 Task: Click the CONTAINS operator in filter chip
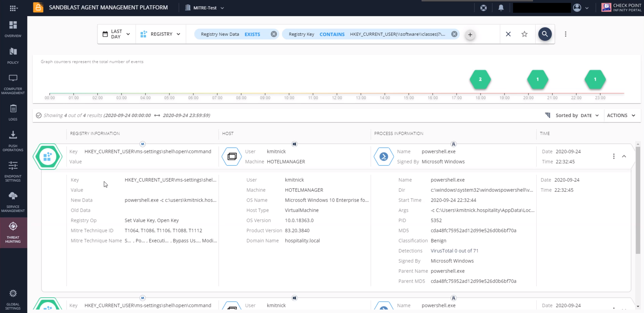pyautogui.click(x=332, y=34)
